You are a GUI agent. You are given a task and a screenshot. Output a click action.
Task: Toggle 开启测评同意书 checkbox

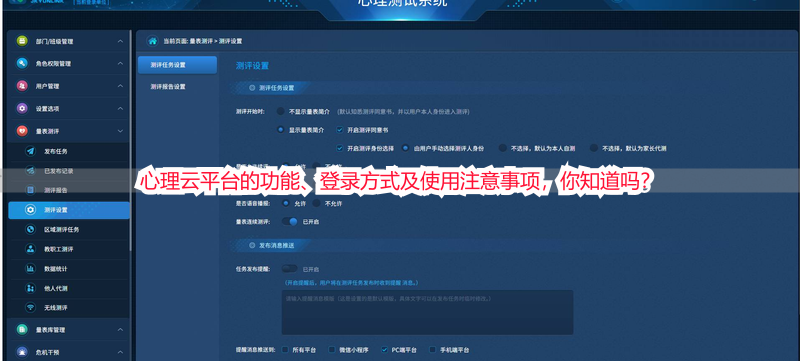click(x=340, y=130)
